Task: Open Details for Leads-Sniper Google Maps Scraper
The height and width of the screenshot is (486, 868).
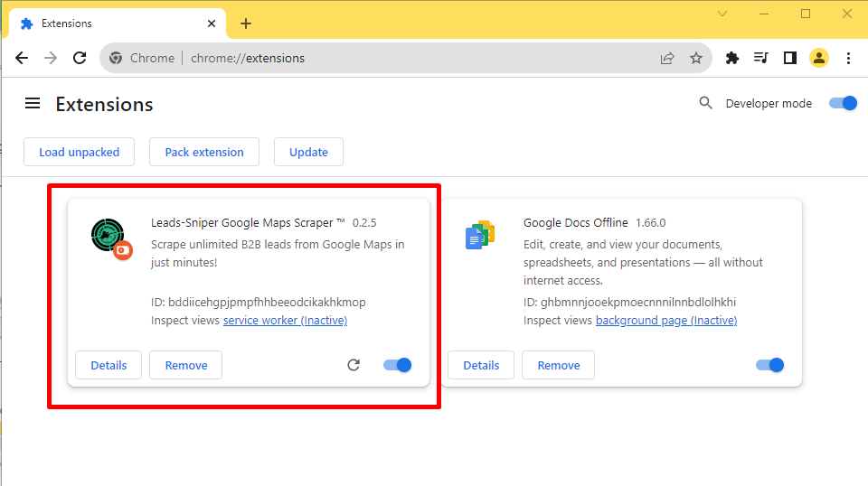Action: [x=108, y=365]
